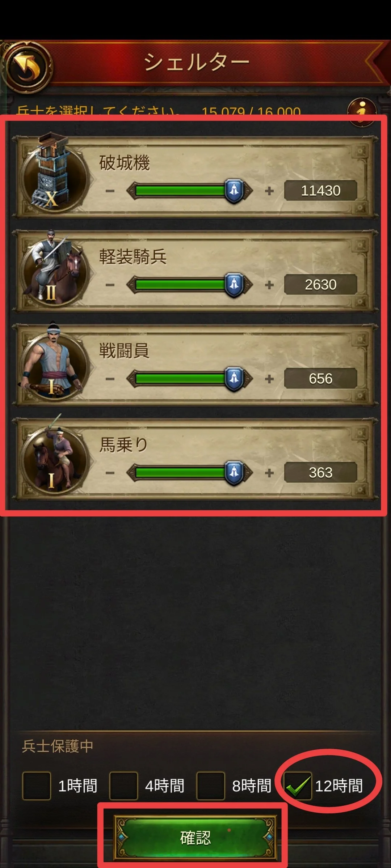Screen dimensions: 391x868
Task: Increase 破城機 count with plus button
Action: (269, 191)
